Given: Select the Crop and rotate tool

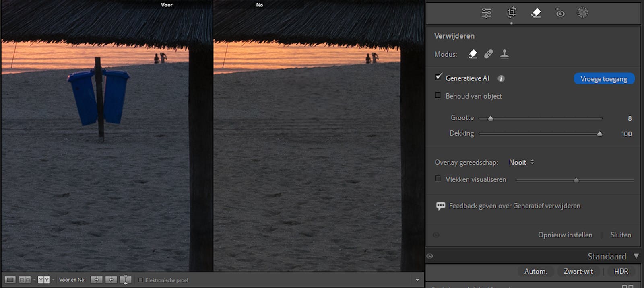Looking at the screenshot, I should 511,13.
